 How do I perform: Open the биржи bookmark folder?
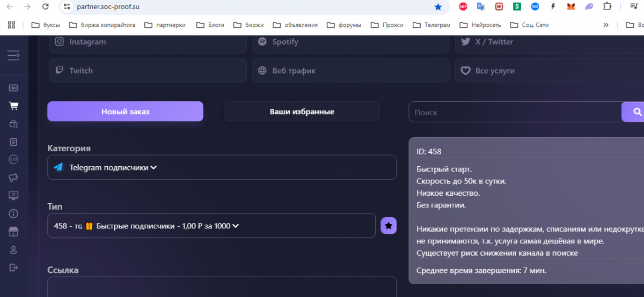(248, 25)
